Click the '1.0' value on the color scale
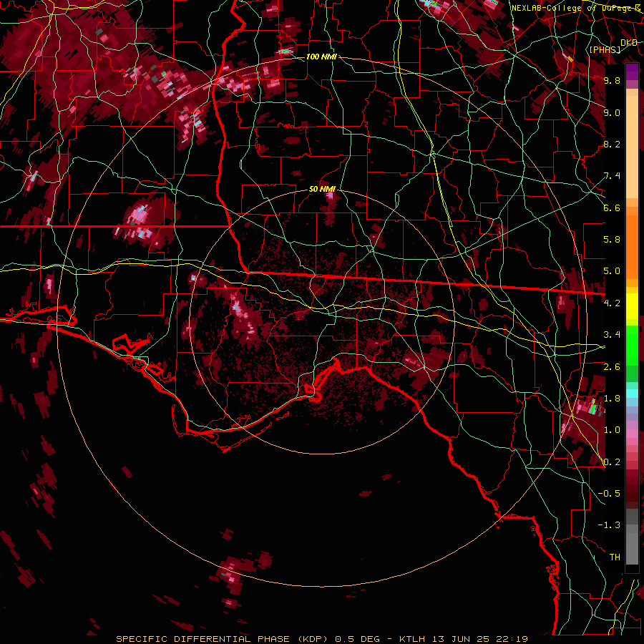 click(612, 430)
